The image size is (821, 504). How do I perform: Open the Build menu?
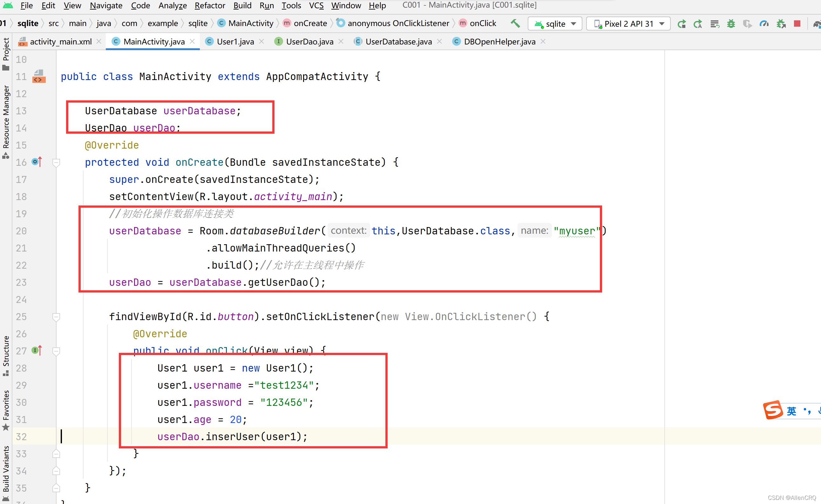pos(242,5)
